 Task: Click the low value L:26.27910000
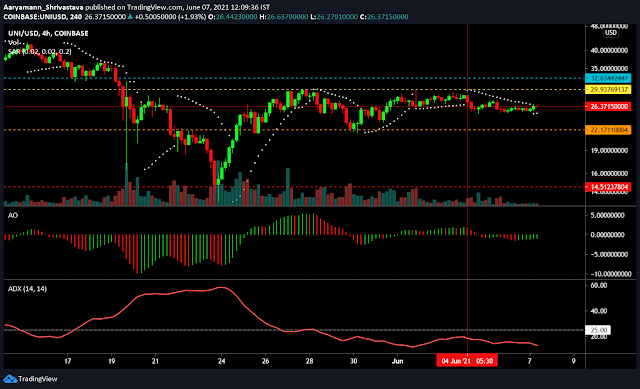334,17
